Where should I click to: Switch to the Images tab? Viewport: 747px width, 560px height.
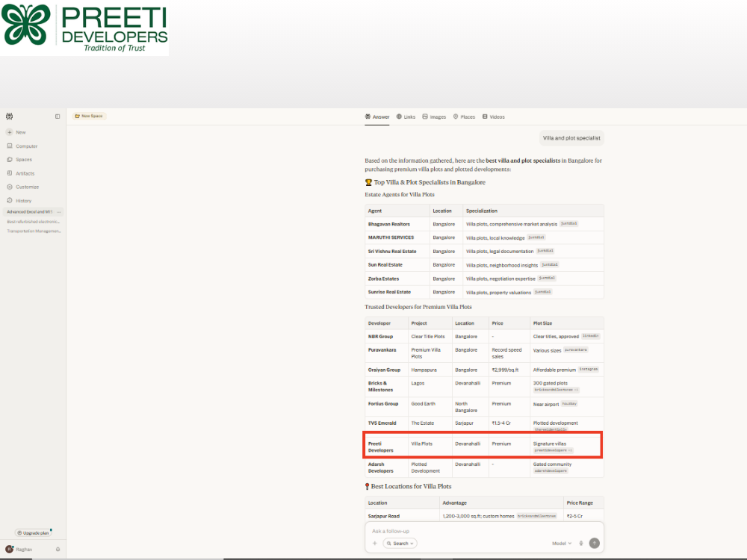coord(434,116)
